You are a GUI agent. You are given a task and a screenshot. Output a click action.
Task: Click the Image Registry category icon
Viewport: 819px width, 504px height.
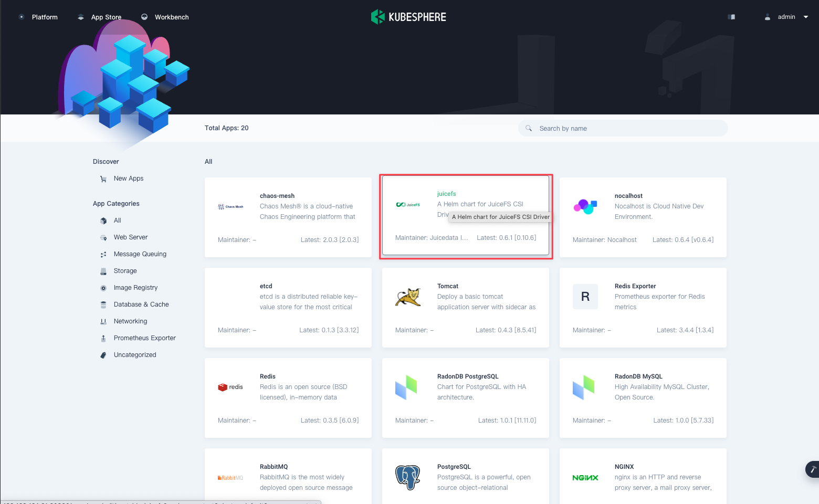click(x=103, y=288)
